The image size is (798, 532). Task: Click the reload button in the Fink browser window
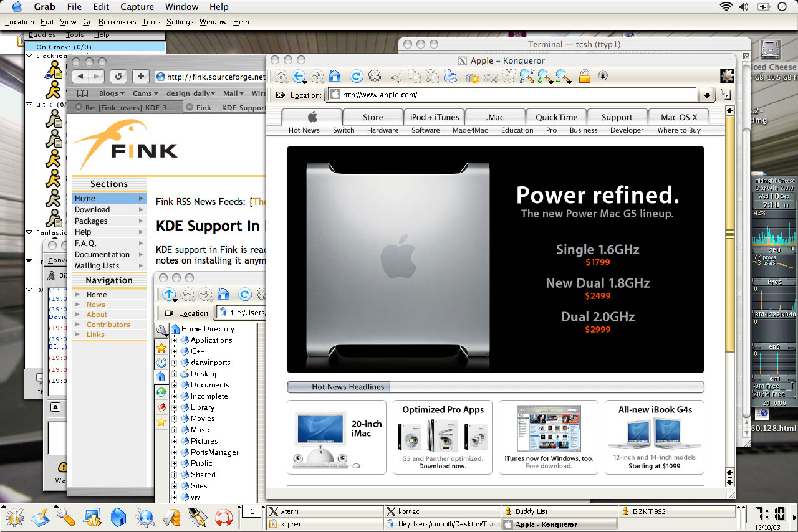click(118, 76)
